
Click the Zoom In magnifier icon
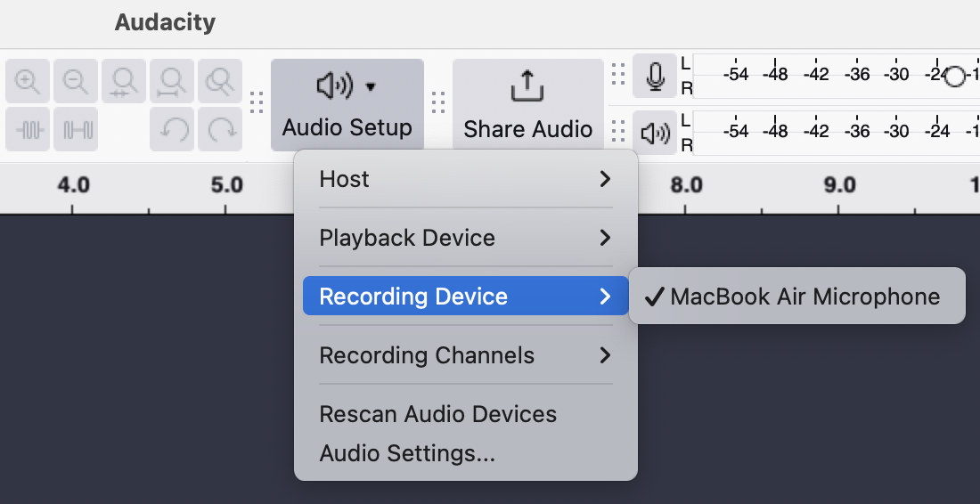point(28,81)
